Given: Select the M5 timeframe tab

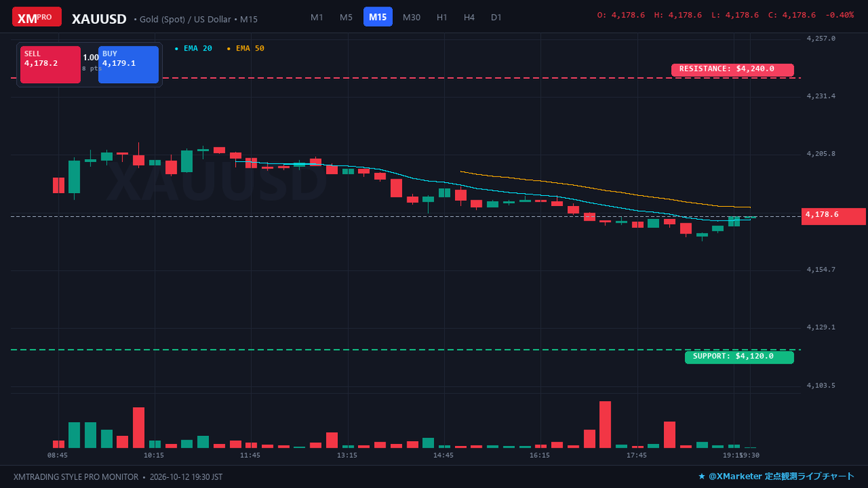Looking at the screenshot, I should (x=346, y=17).
